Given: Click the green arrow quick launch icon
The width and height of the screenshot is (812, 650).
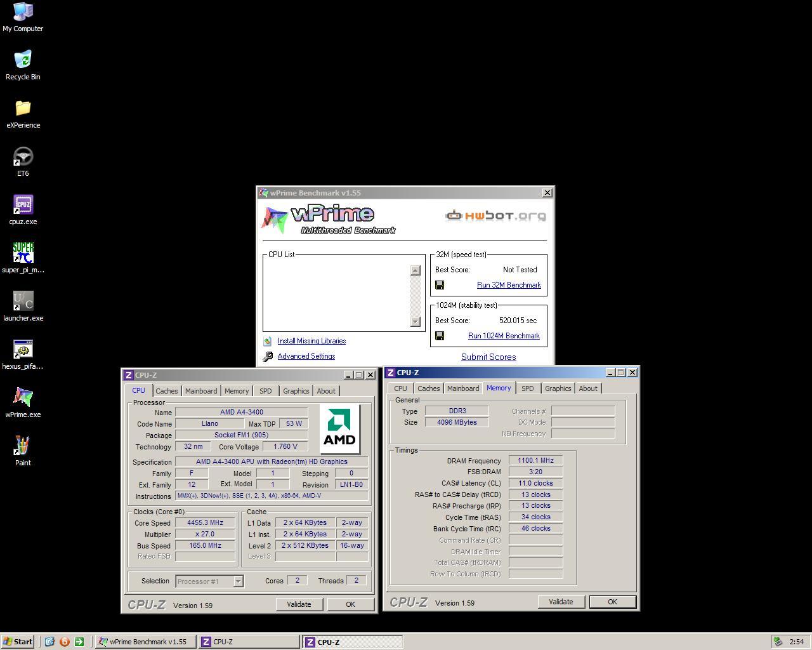Looking at the screenshot, I should pyautogui.click(x=79, y=642).
